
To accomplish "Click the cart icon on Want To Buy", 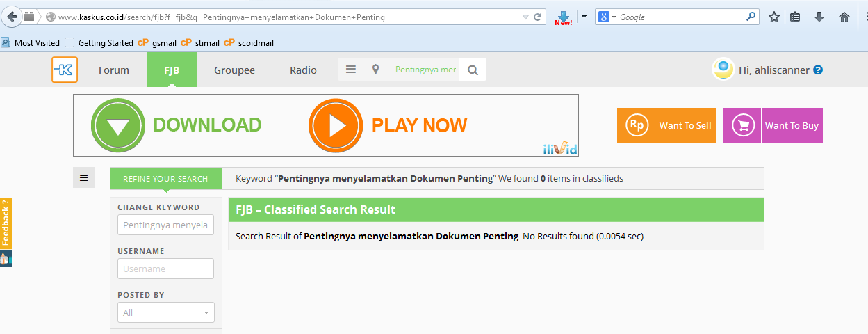I will (x=742, y=125).
